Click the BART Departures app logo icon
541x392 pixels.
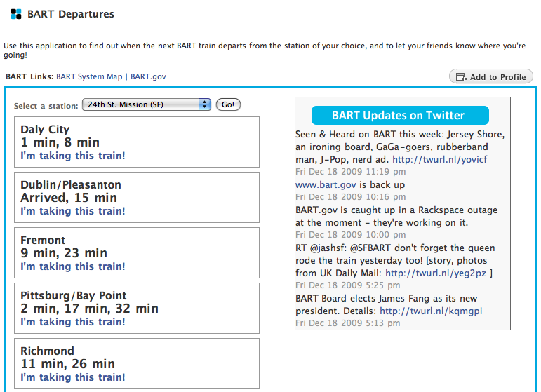click(x=16, y=14)
